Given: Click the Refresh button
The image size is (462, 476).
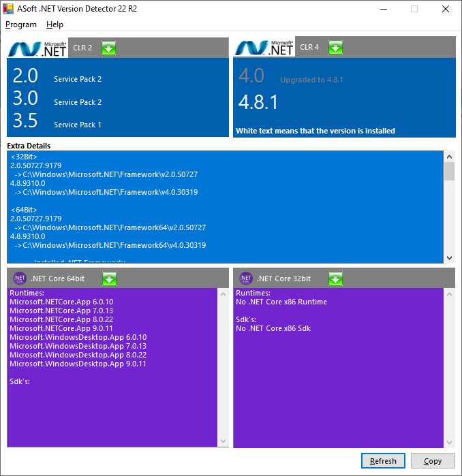Looking at the screenshot, I should 383,461.
